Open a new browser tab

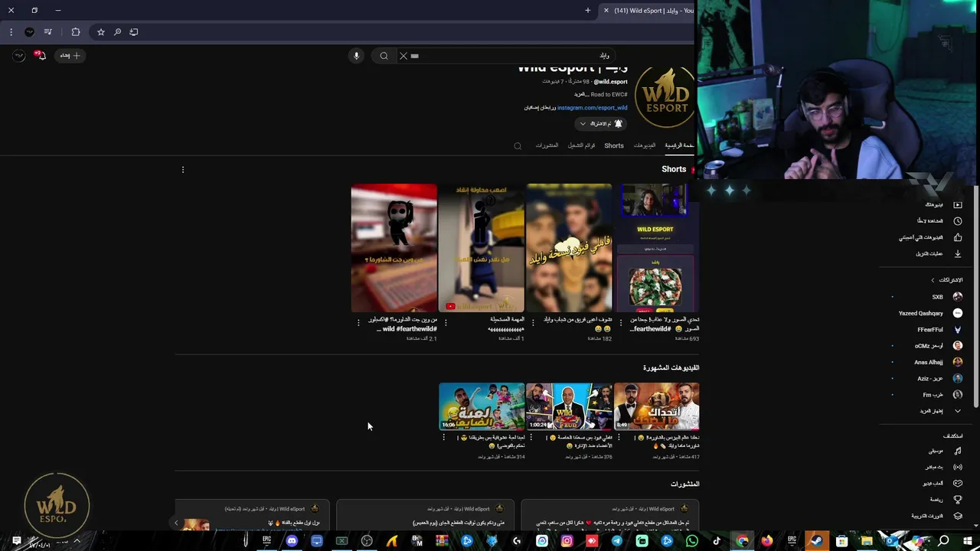(x=588, y=11)
